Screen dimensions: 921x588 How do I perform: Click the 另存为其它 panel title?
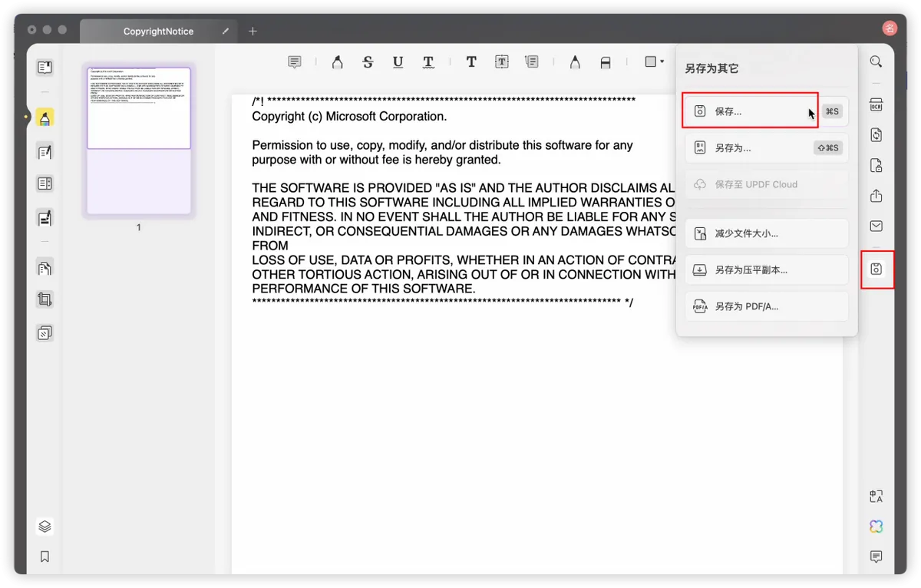[x=711, y=68]
